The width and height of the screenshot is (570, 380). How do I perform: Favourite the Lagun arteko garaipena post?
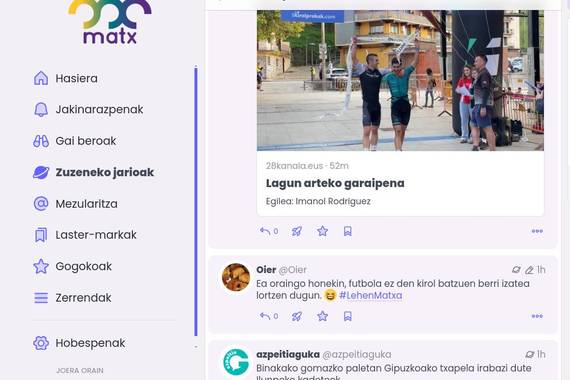pos(322,231)
